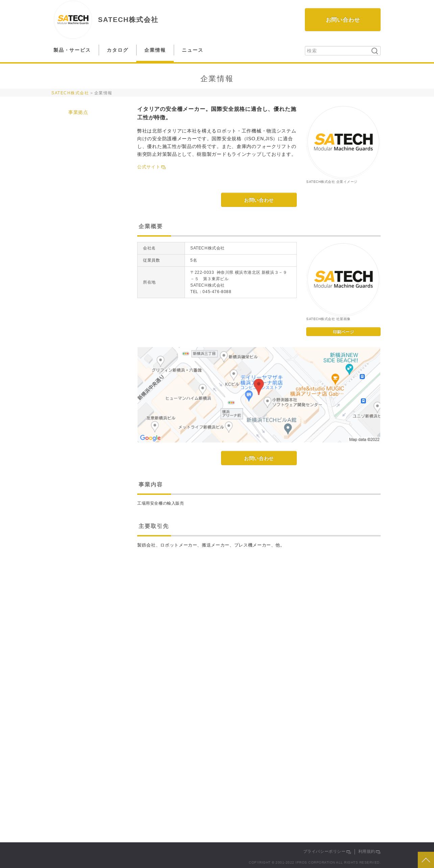This screenshot has height=868, width=434.
Task: Click the 友泉新横浜ビル map marker
Action: pyautogui.click(x=155, y=426)
